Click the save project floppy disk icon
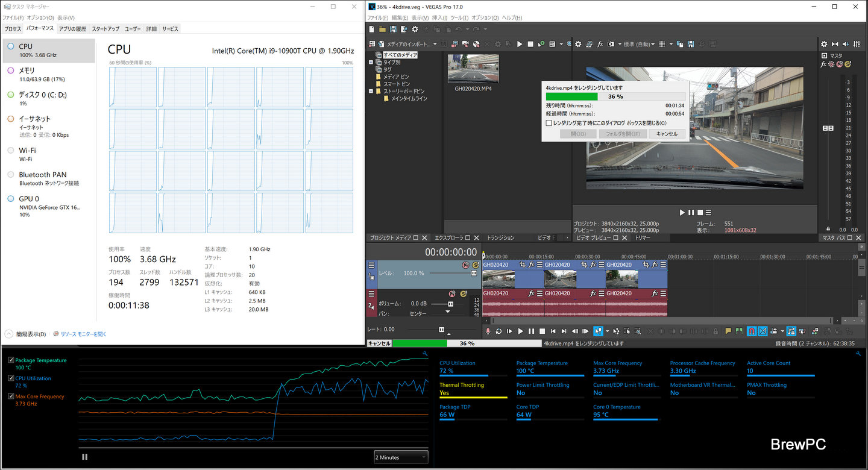 tap(393, 30)
